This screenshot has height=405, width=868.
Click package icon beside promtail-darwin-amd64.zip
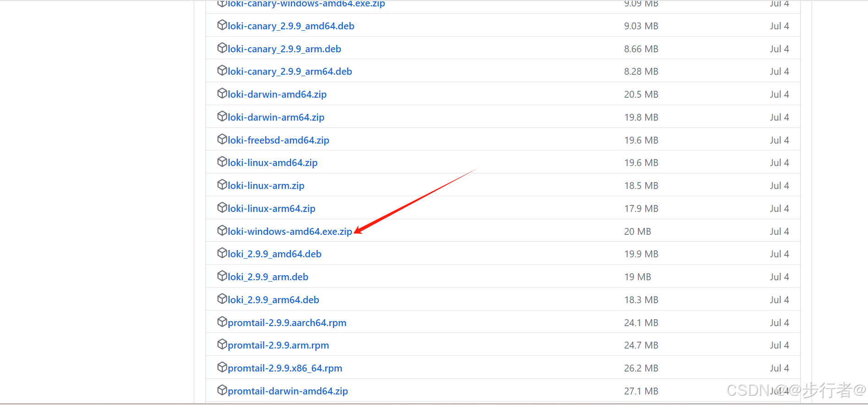click(x=222, y=390)
